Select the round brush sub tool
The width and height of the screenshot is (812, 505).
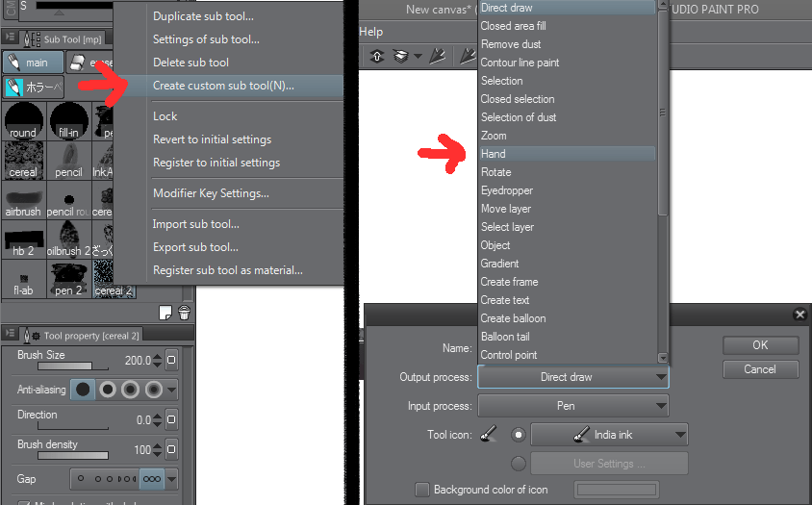(24, 121)
